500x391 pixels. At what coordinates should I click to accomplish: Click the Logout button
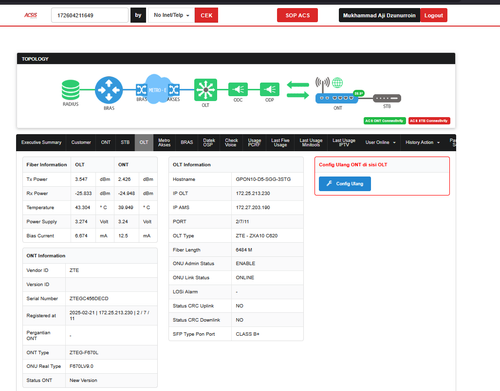coord(433,15)
